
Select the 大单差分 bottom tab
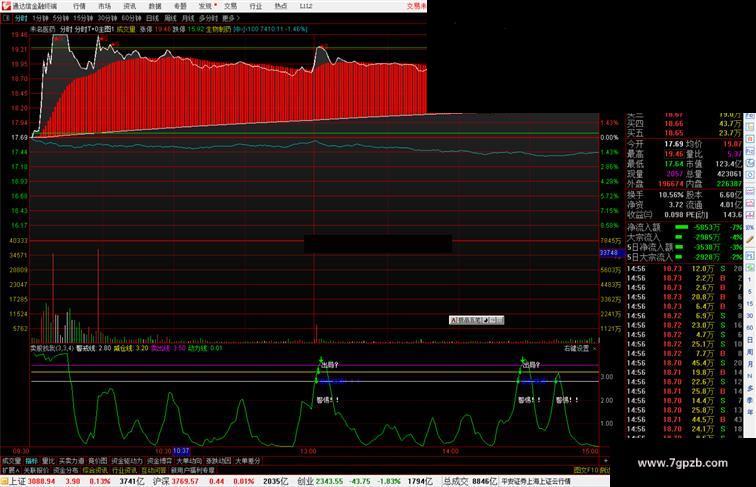pyautogui.click(x=248, y=461)
